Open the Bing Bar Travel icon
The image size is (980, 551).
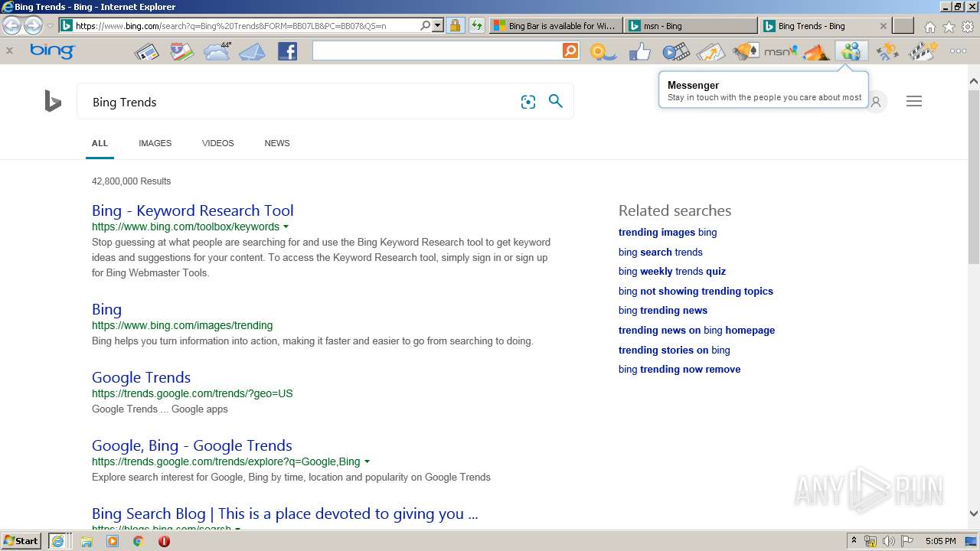pos(815,51)
